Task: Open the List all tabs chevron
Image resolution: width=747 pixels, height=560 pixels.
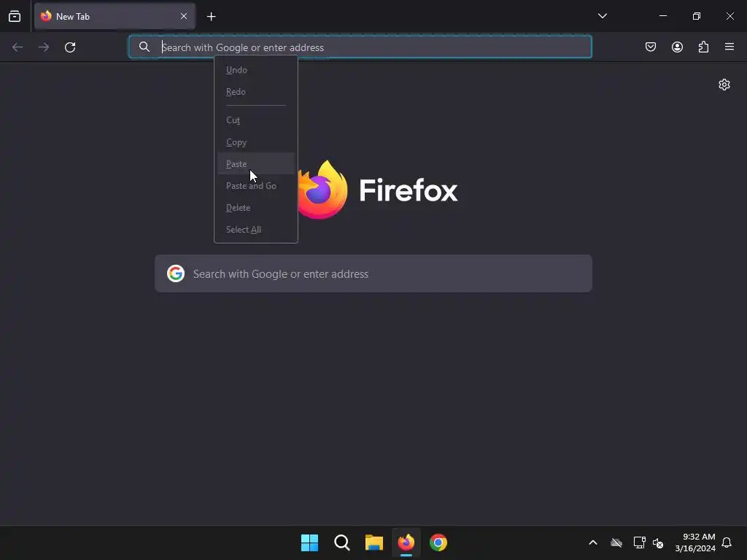Action: pyautogui.click(x=602, y=16)
